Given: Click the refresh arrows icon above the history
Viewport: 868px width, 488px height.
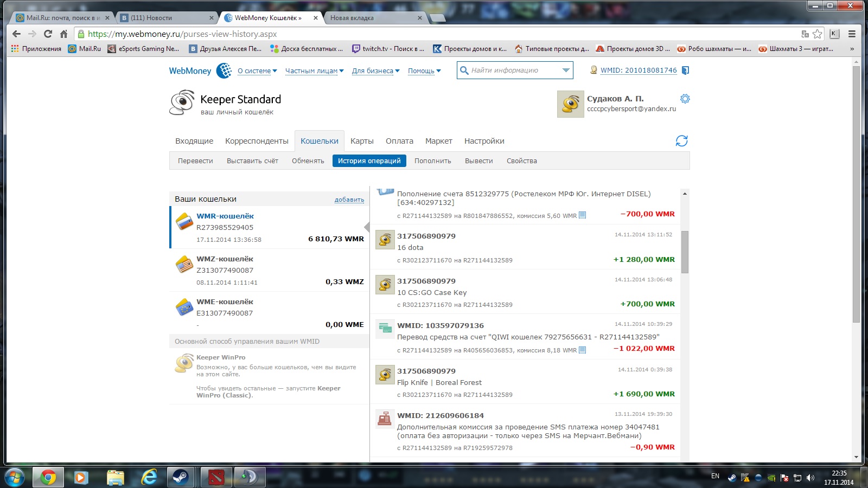Looking at the screenshot, I should click(682, 141).
